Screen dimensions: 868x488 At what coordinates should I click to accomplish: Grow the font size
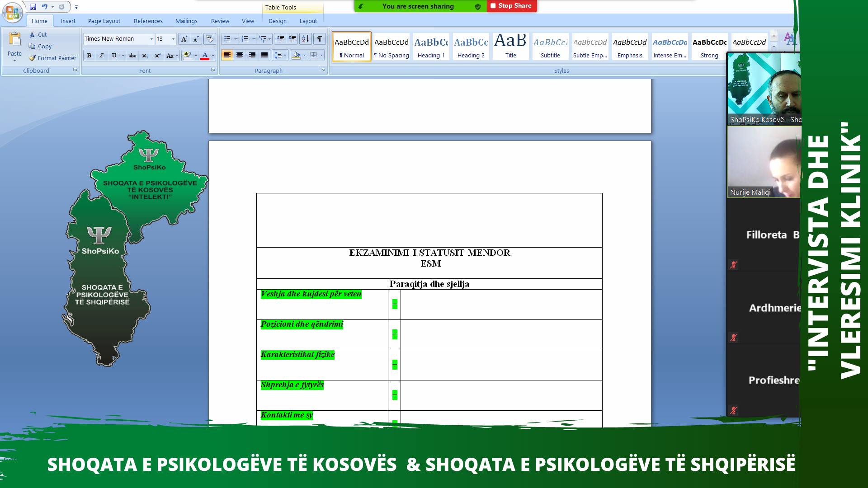point(184,39)
